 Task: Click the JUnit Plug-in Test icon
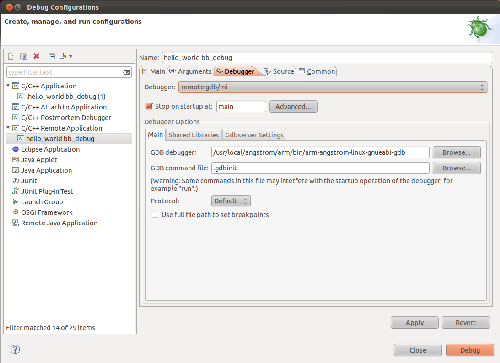pos(15,191)
